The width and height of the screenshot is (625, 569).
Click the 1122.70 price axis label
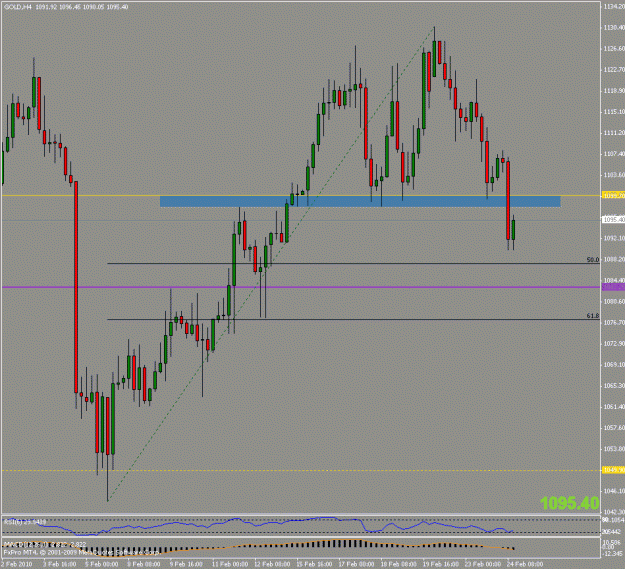tap(614, 70)
